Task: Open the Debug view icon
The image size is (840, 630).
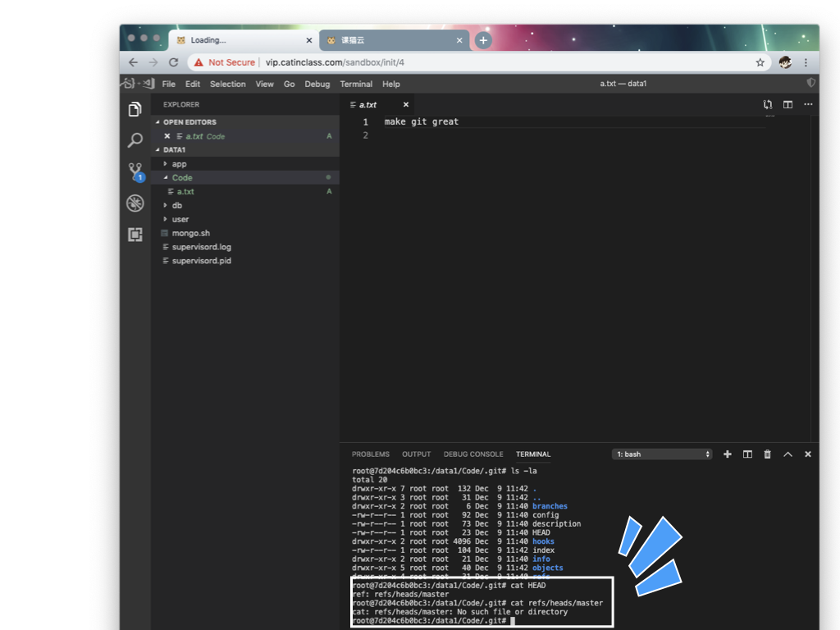Action: tap(135, 203)
